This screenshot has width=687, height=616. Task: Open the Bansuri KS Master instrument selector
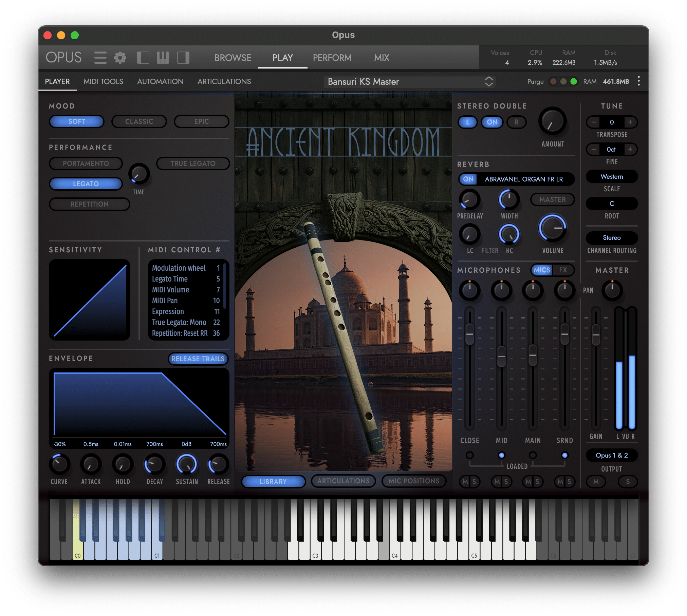pos(409,82)
